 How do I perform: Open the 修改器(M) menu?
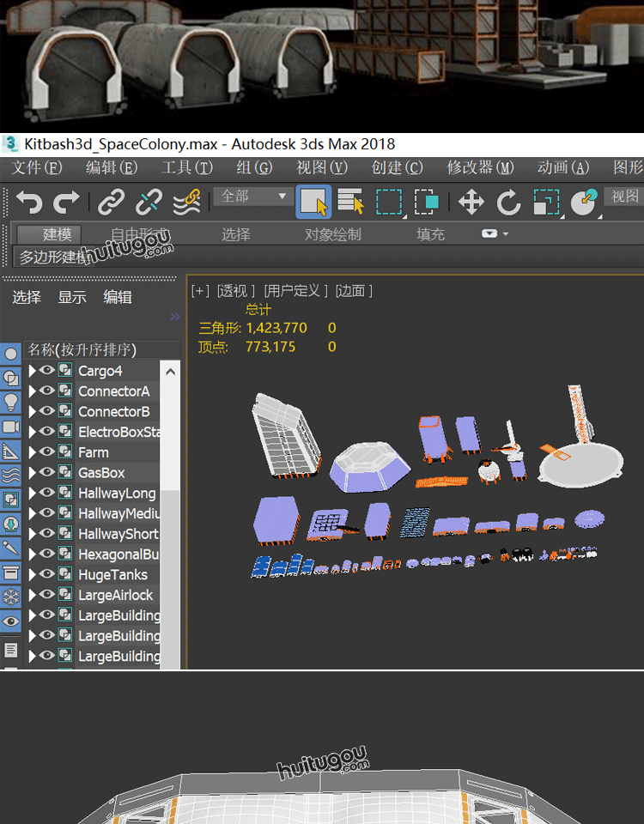click(480, 167)
